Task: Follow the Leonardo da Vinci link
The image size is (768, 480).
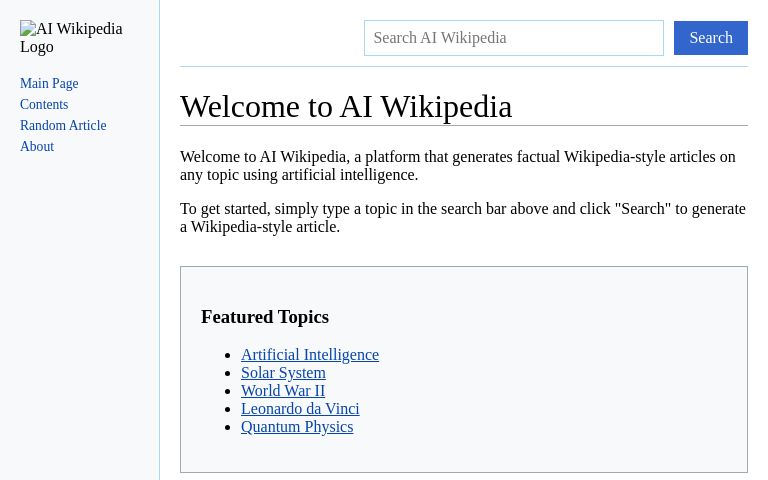Action: pos(300,409)
